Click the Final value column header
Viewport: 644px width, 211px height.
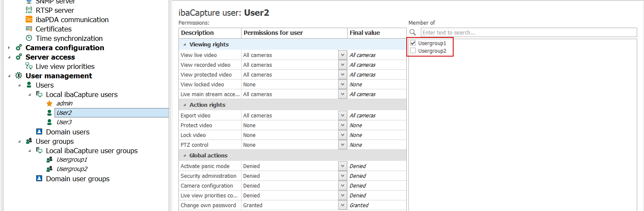coord(377,33)
